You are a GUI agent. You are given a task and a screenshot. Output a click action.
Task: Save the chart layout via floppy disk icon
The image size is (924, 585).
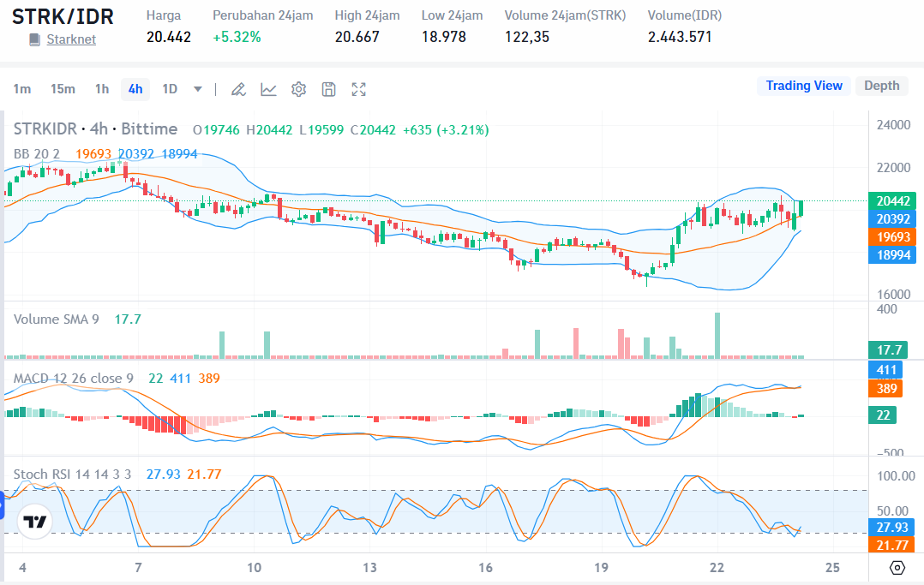[328, 88]
